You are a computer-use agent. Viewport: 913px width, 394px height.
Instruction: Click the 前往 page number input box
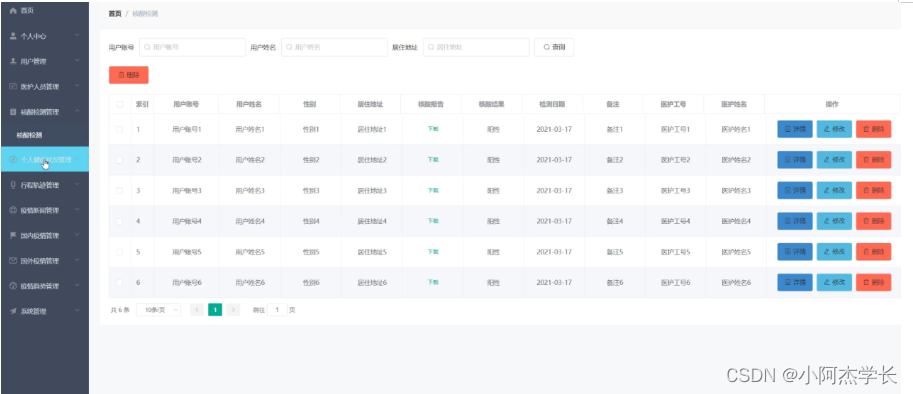click(x=277, y=310)
